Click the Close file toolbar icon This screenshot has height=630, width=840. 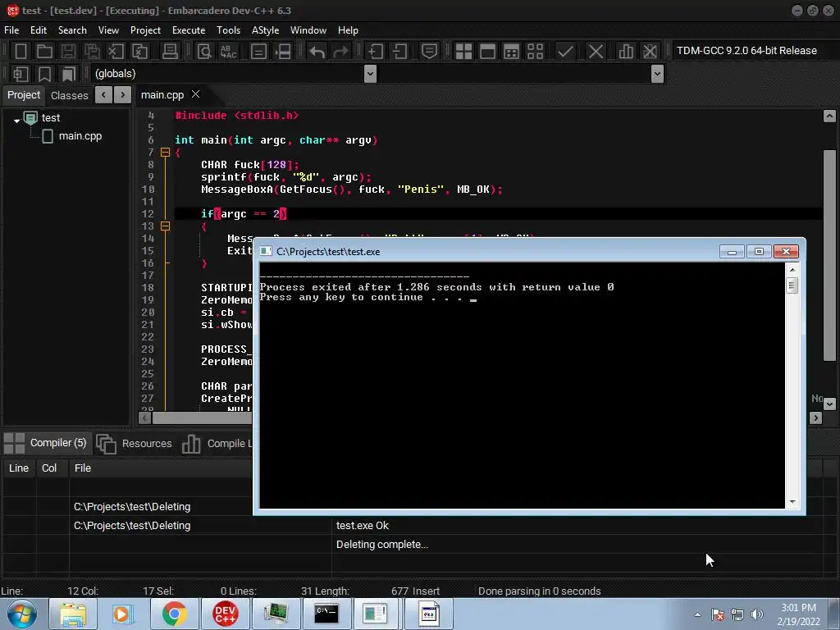point(116,52)
